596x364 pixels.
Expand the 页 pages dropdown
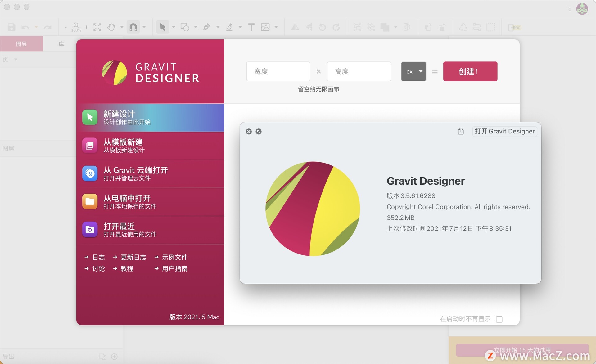pyautogui.click(x=16, y=59)
